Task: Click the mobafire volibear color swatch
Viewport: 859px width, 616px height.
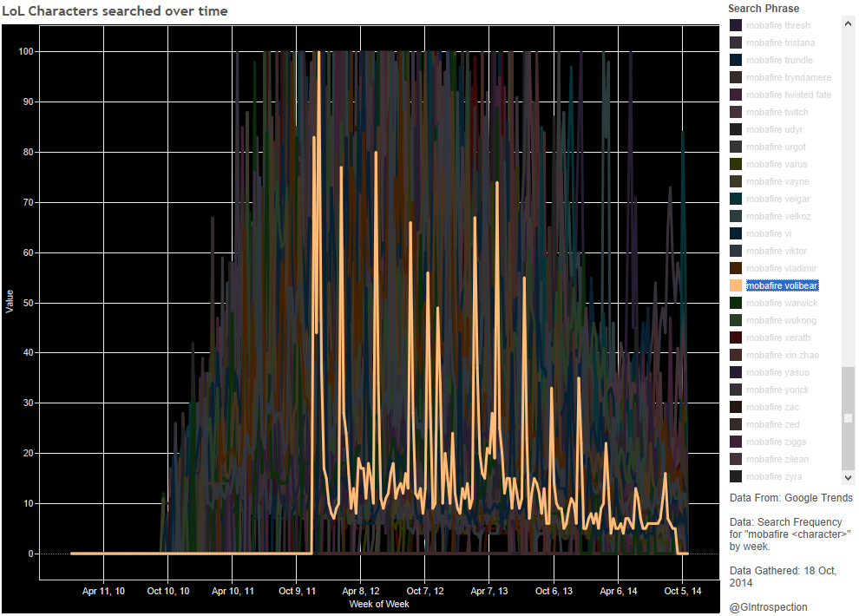Action: point(736,285)
